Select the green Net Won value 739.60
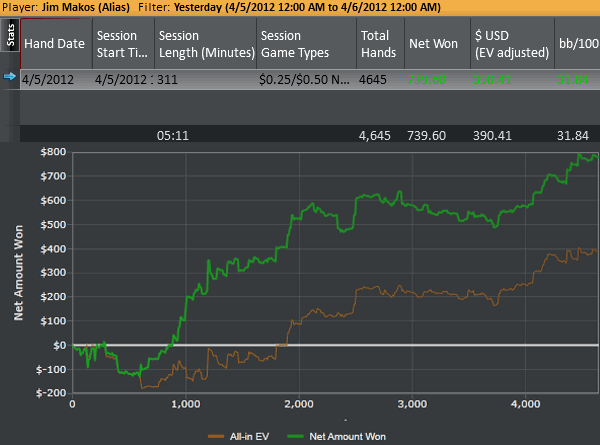This screenshot has width=600, height=445. pyautogui.click(x=427, y=80)
